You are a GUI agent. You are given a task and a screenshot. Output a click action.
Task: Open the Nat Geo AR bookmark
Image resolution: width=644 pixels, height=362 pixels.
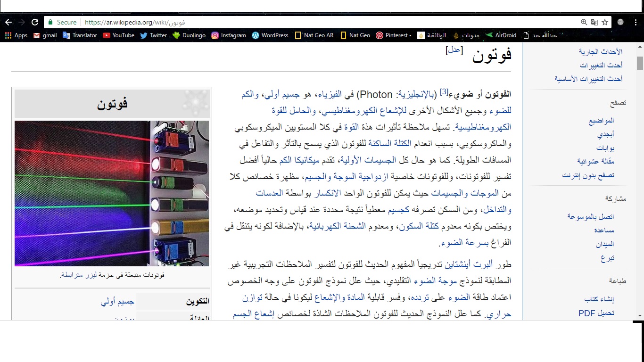coord(314,35)
